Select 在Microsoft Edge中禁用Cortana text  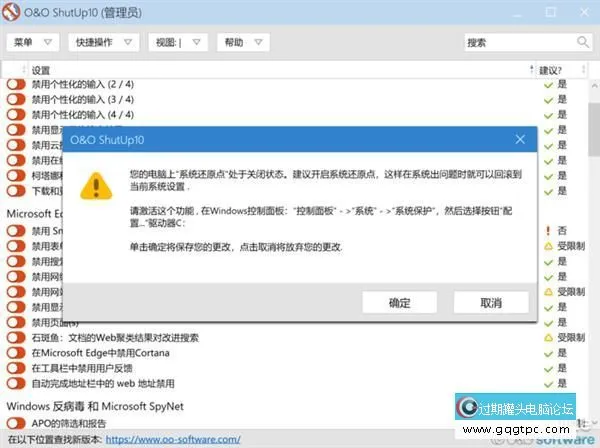point(101,353)
